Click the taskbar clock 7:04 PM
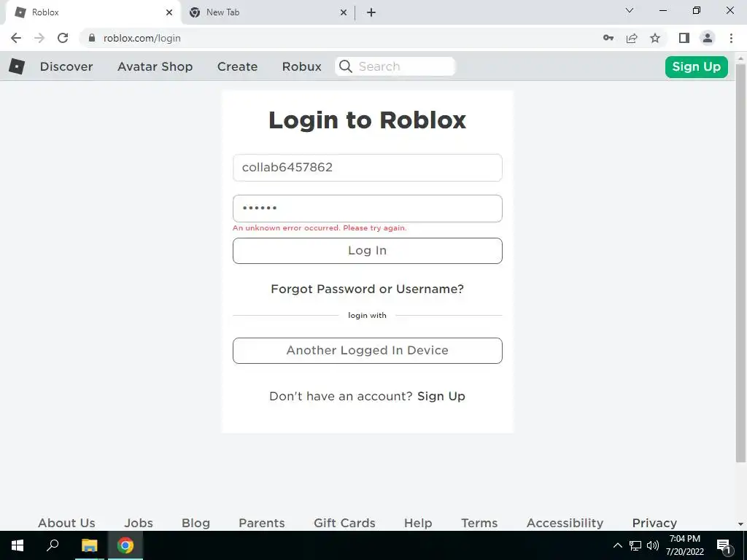The image size is (747, 560). (x=684, y=539)
